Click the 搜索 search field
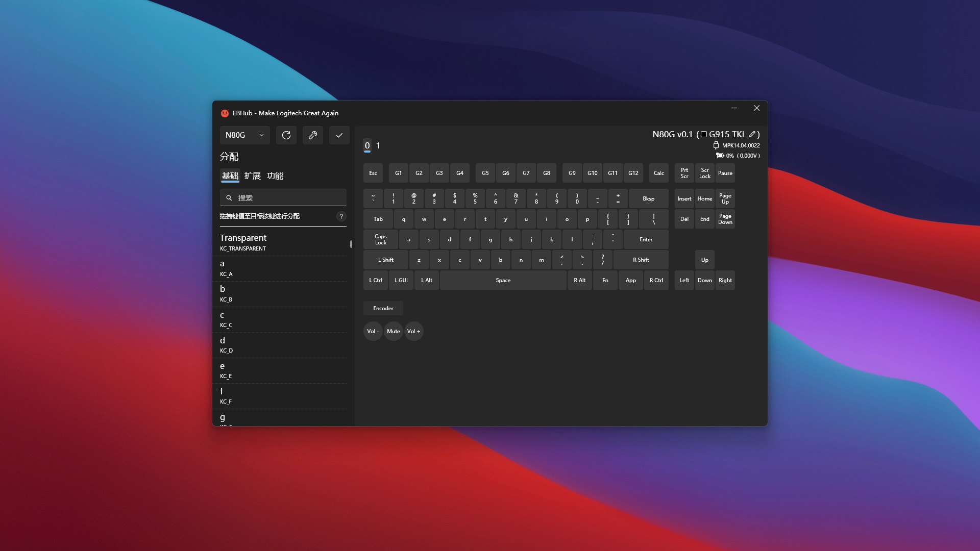Screen dimensions: 980x551 (x=283, y=198)
